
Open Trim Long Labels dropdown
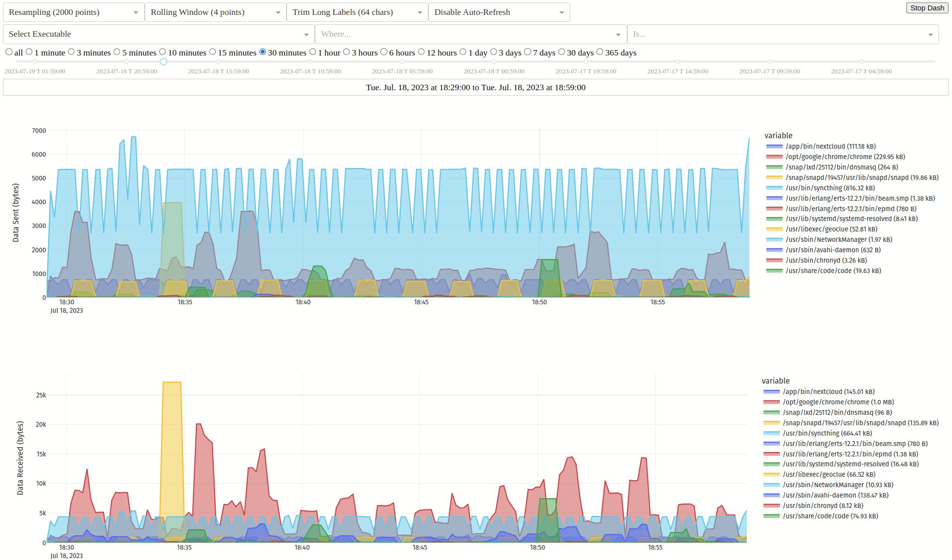click(x=357, y=12)
